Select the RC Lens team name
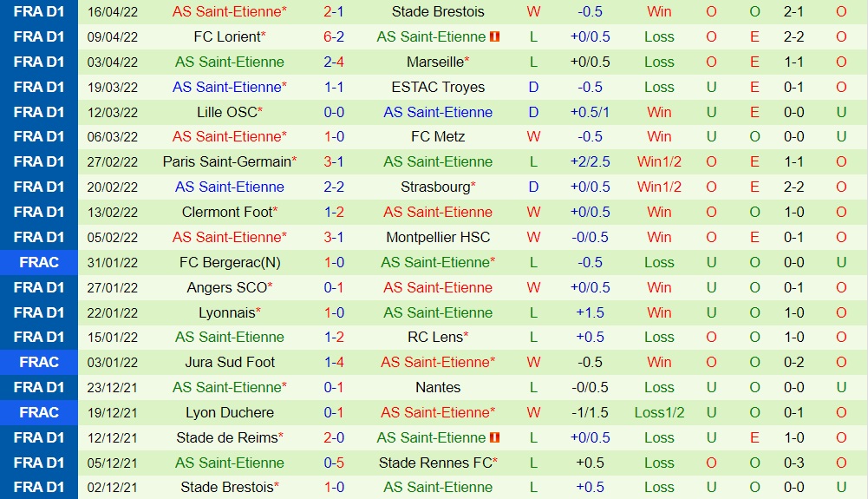 (435, 338)
